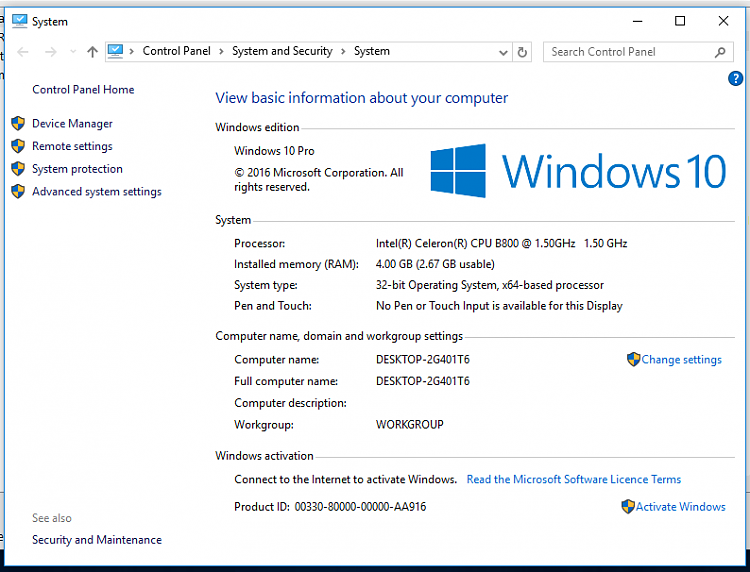Click the Intel Celeron processor value
Image resolution: width=750 pixels, height=572 pixels.
(x=501, y=243)
